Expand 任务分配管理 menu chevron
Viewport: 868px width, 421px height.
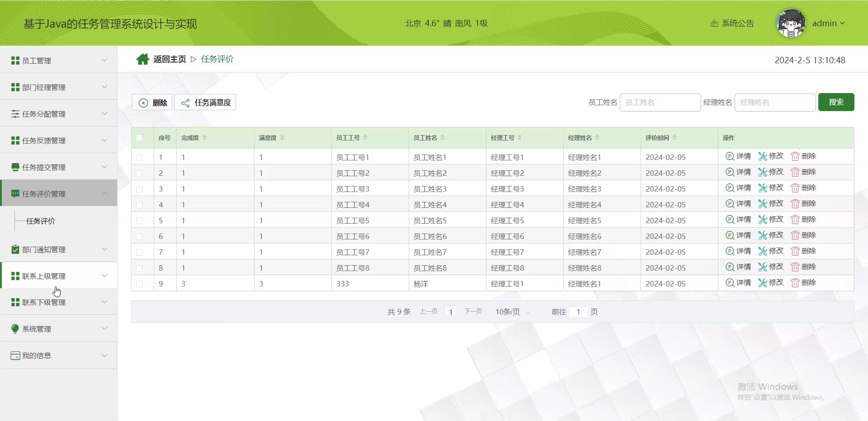pyautogui.click(x=104, y=113)
